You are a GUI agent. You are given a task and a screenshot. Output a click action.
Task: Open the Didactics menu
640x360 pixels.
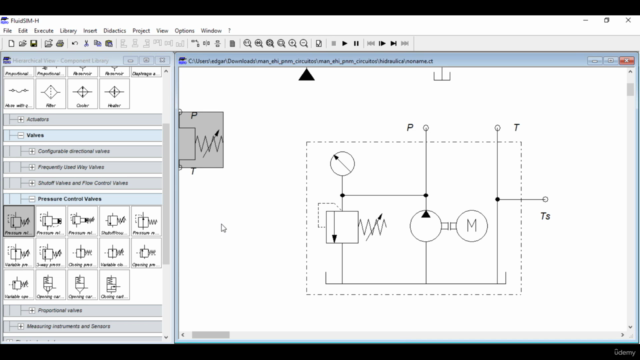click(115, 31)
